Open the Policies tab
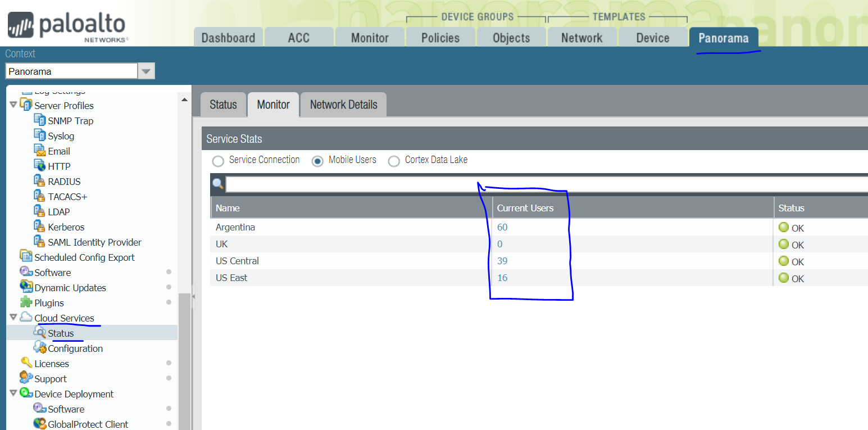The height and width of the screenshot is (430, 868). [x=440, y=38]
